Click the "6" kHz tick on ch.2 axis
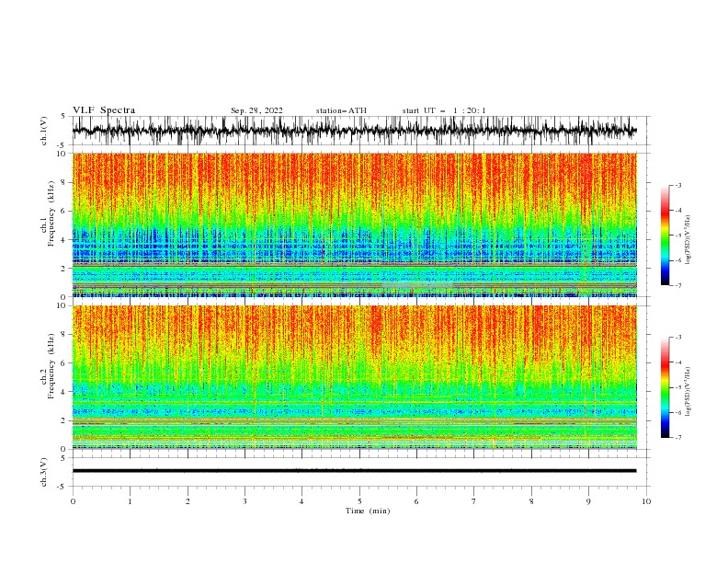This screenshot has width=728, height=563. [x=64, y=363]
